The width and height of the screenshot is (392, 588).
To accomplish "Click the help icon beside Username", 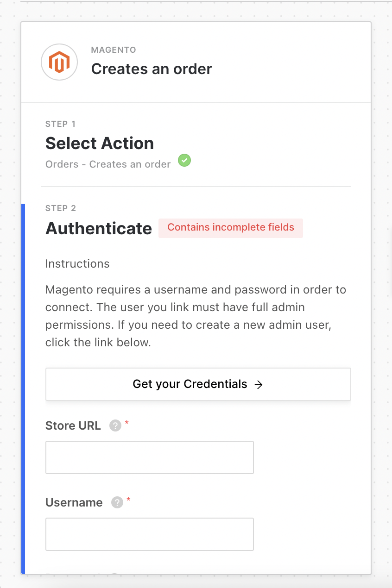I will [117, 503].
